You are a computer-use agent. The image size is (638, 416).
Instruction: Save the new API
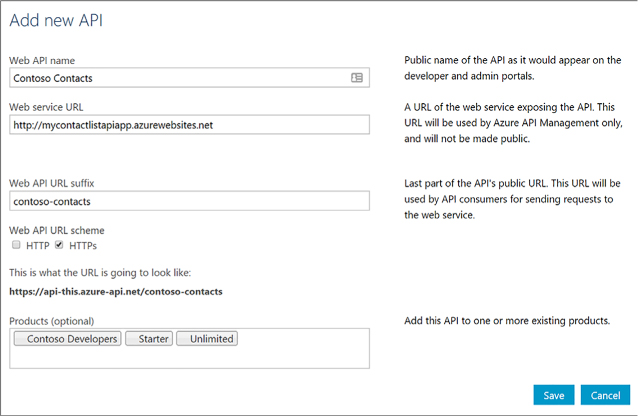click(x=554, y=395)
